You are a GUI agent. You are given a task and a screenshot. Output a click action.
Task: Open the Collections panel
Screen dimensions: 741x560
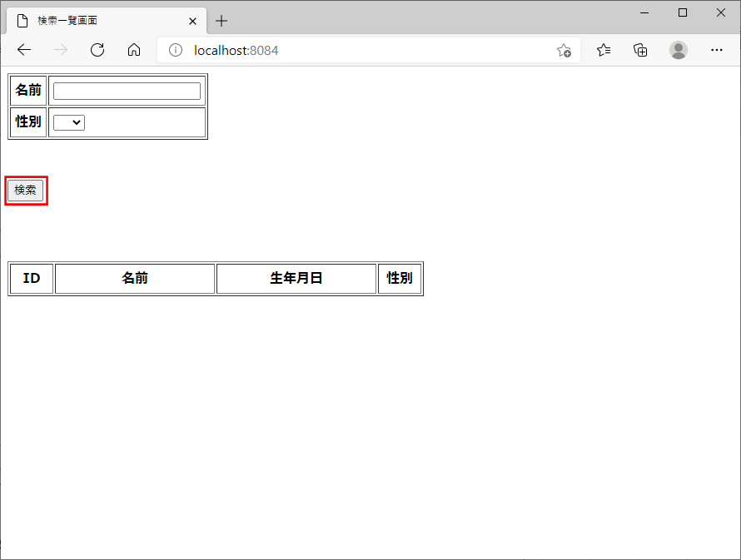640,50
